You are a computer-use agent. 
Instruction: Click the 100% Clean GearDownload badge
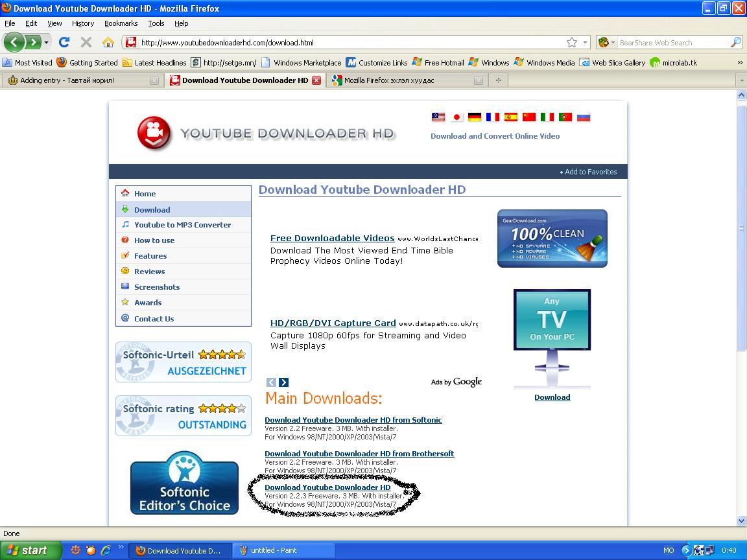[x=552, y=239]
